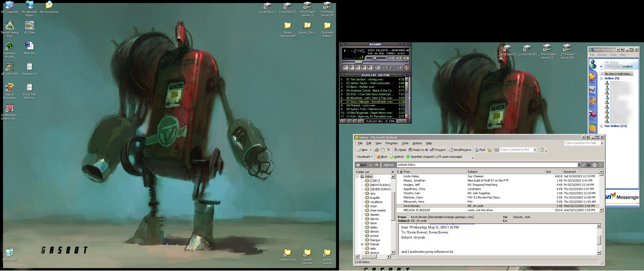
Task: Open the 'Type a contact to find' dropdown
Action: (535, 150)
